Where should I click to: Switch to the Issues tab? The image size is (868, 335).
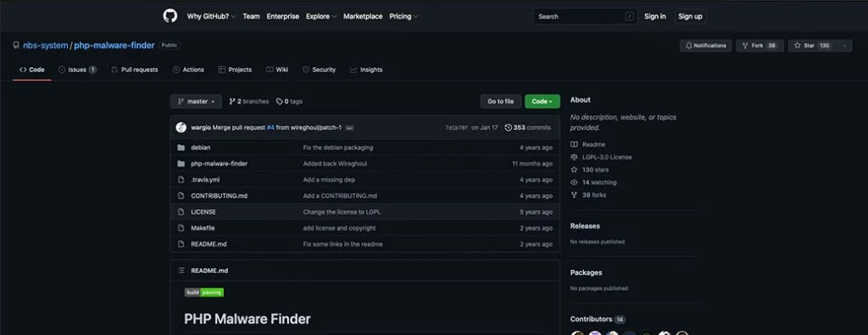pyautogui.click(x=77, y=70)
